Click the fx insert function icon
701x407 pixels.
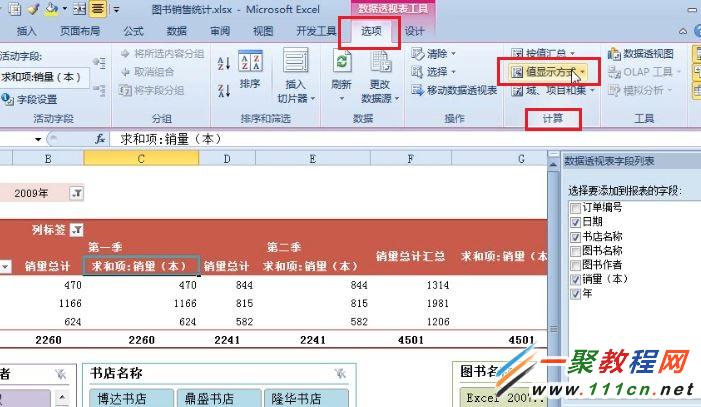coord(100,139)
